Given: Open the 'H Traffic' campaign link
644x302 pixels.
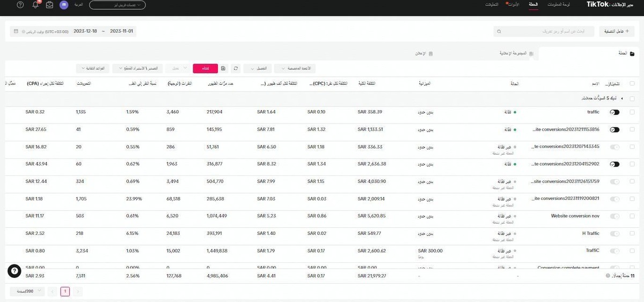Looking at the screenshot, I should click(x=591, y=233).
